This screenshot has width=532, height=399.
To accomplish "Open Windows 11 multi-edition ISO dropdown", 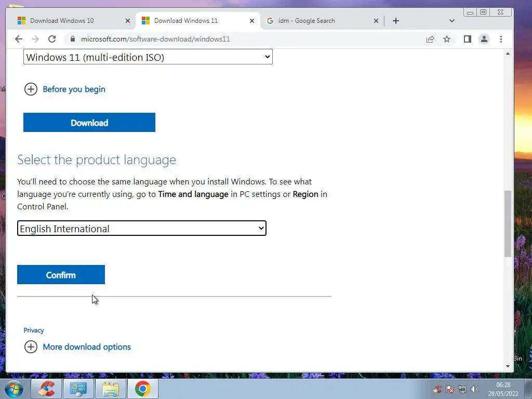I will click(x=148, y=57).
